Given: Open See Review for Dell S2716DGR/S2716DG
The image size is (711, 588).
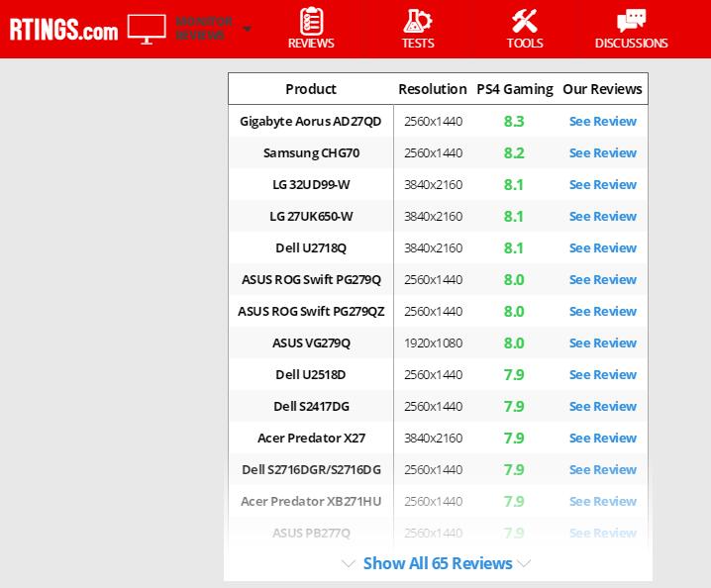Looking at the screenshot, I should click(x=603, y=469).
